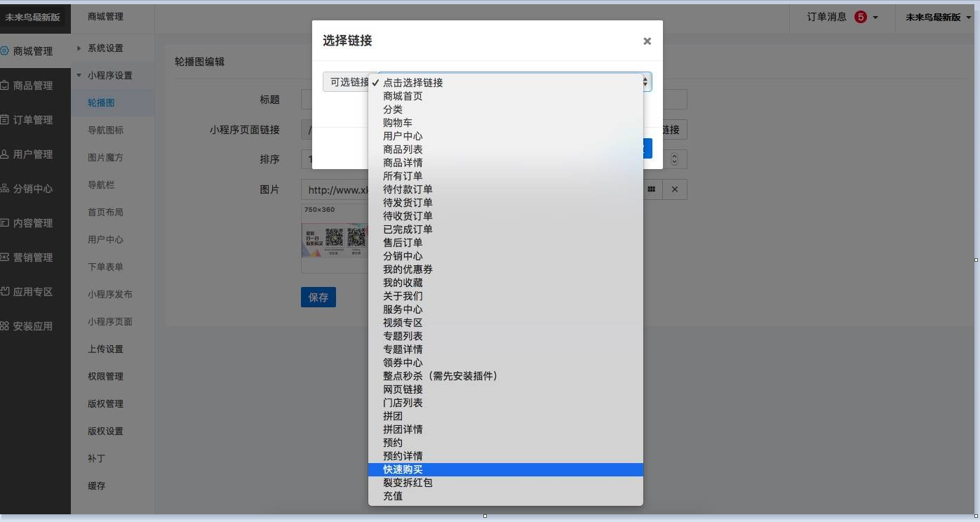
Task: Open 分销中心 in the left sidebar
Action: tap(32, 189)
